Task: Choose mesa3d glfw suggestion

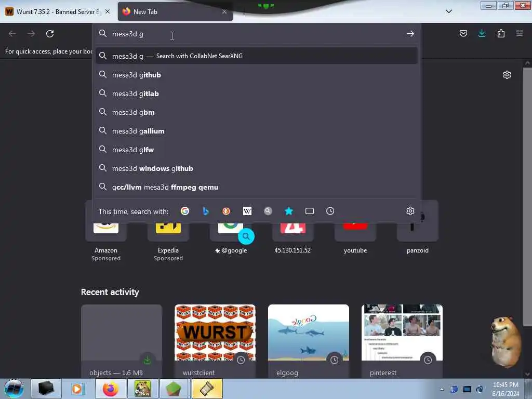Action: pos(256,149)
